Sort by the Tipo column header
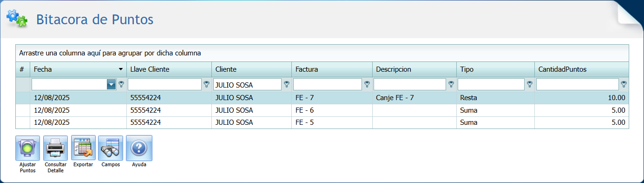The height and width of the screenshot is (183, 644). click(495, 69)
